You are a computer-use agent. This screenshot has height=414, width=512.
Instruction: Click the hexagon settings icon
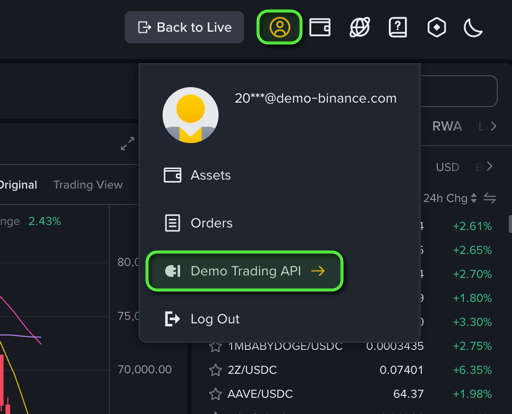tap(436, 27)
